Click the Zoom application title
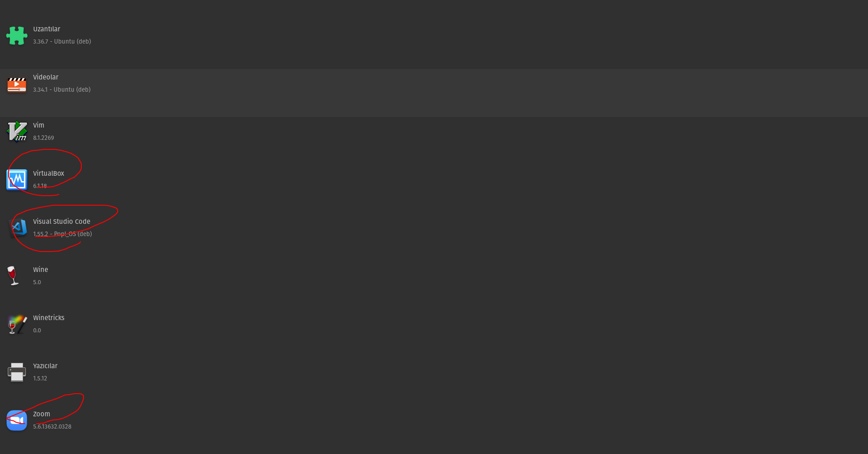The height and width of the screenshot is (454, 868). pyautogui.click(x=42, y=414)
